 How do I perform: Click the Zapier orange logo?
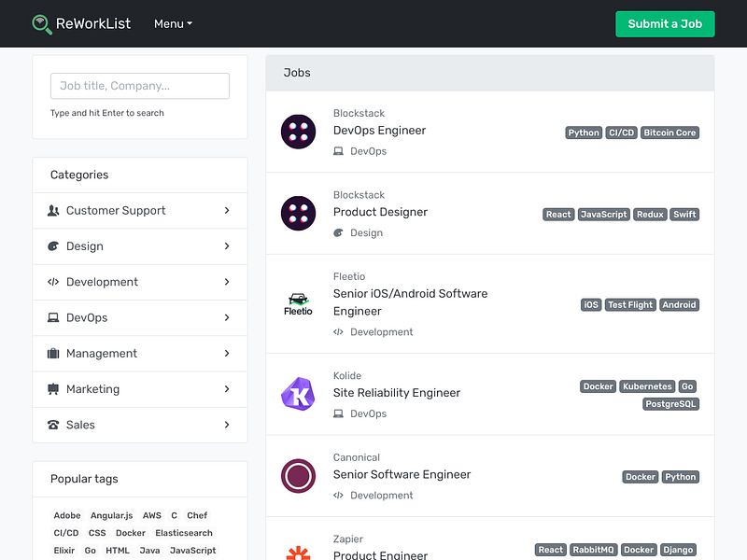point(298,553)
